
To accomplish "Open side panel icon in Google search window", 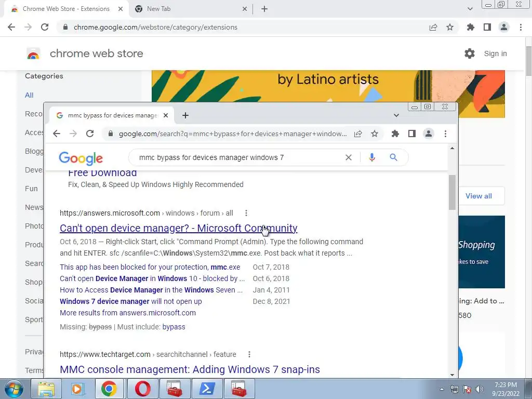I will click(x=412, y=134).
